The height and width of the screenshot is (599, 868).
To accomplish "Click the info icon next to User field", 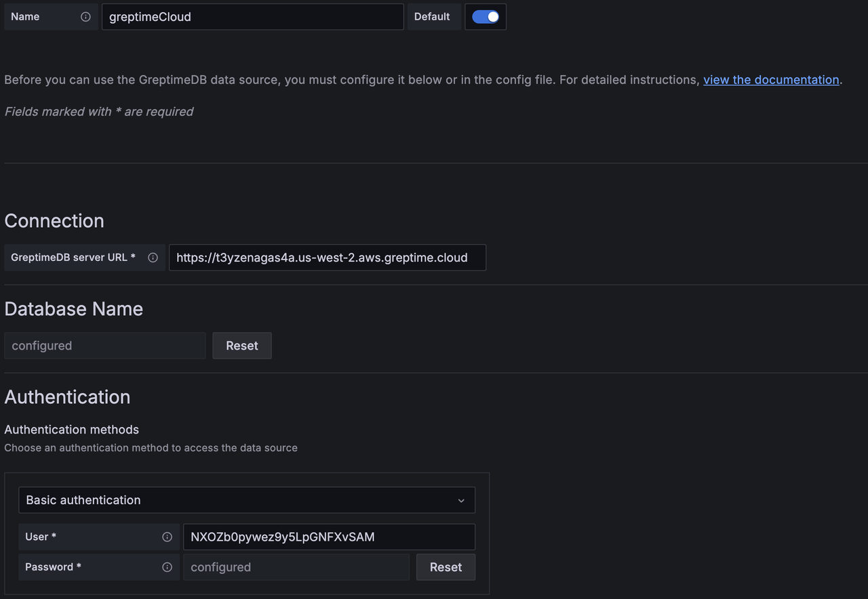I will [167, 537].
